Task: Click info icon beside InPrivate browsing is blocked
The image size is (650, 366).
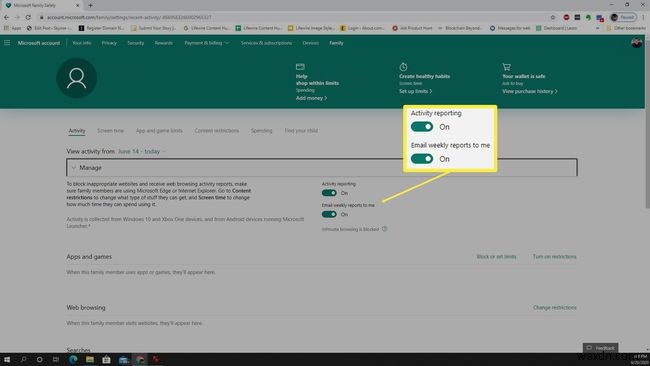Action: (x=384, y=229)
